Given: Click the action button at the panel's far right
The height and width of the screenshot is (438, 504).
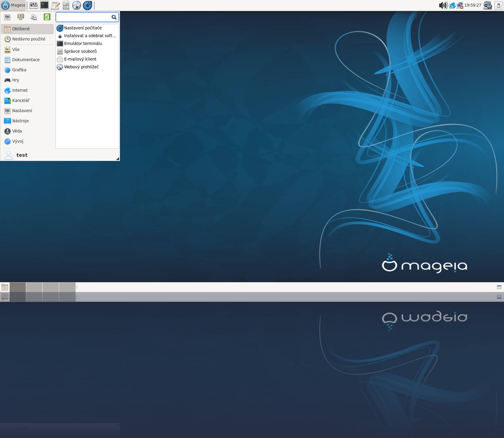Looking at the screenshot, I should coord(499,5).
